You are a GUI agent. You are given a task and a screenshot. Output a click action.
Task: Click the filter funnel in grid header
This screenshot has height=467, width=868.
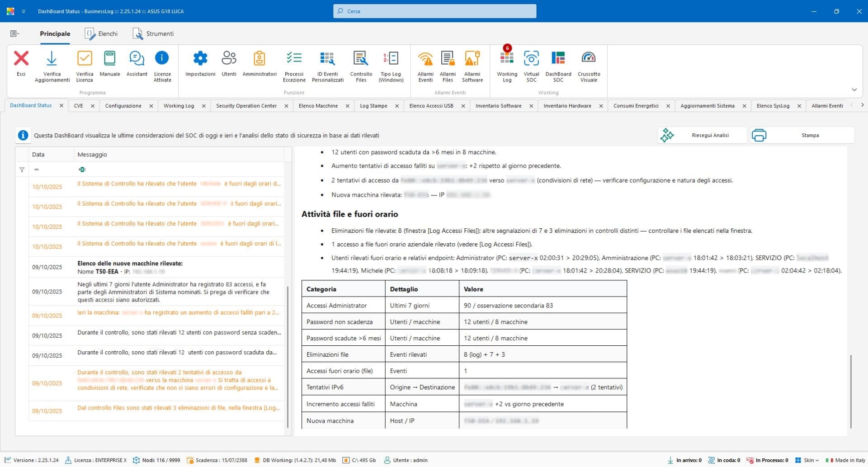(22, 170)
